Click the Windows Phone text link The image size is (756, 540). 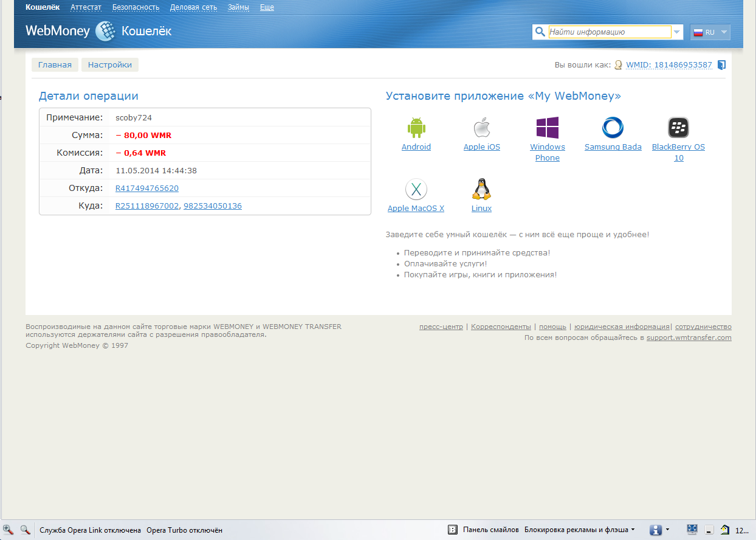tap(548, 153)
